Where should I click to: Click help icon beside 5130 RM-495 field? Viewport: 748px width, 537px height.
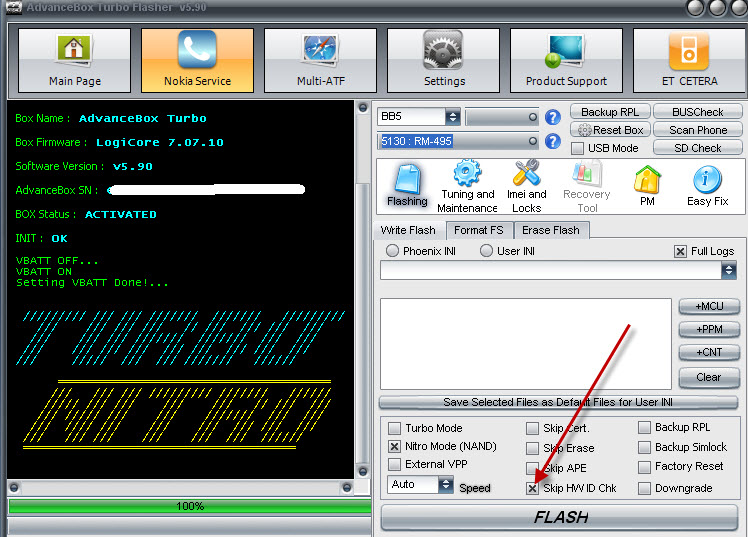[x=553, y=141]
